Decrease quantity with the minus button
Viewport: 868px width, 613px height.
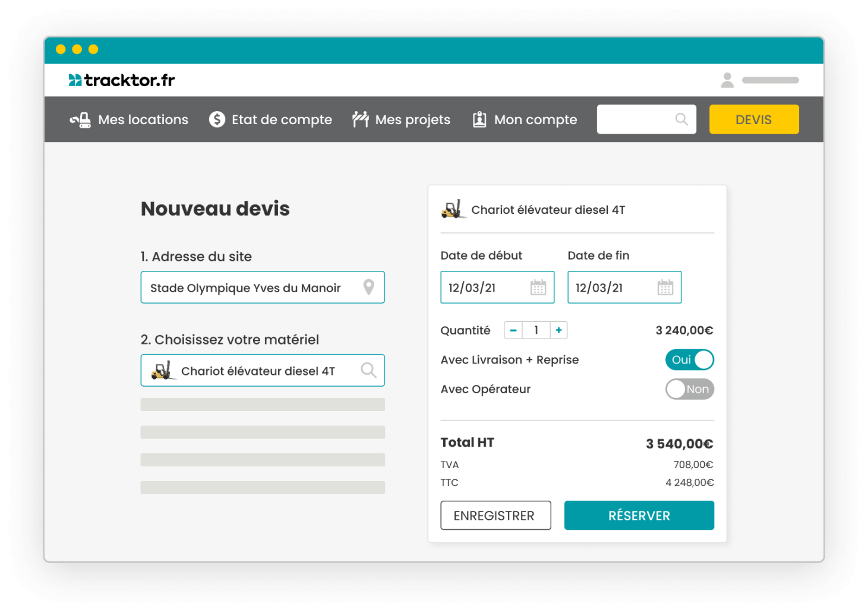(513, 330)
